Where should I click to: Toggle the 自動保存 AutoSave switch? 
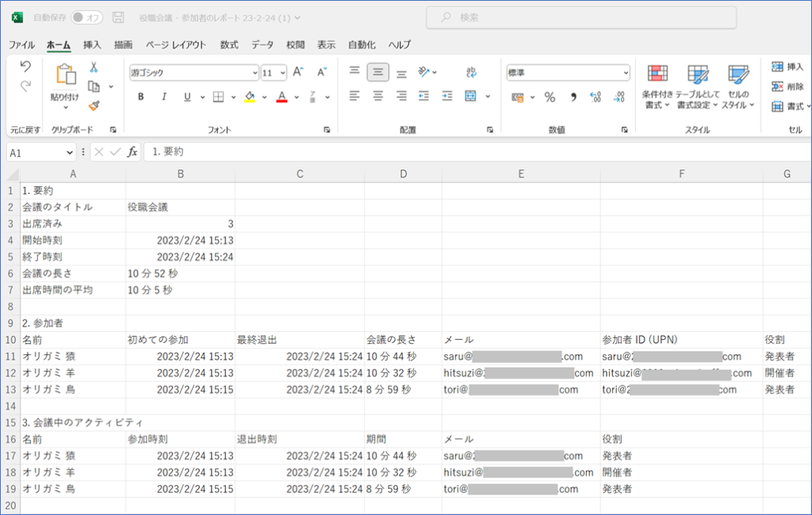[x=86, y=17]
